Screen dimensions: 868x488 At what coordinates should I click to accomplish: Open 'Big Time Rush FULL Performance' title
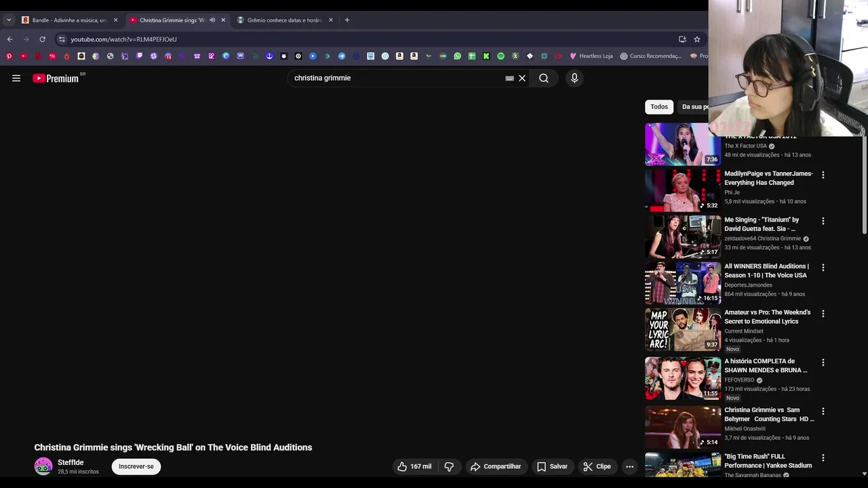click(768, 461)
